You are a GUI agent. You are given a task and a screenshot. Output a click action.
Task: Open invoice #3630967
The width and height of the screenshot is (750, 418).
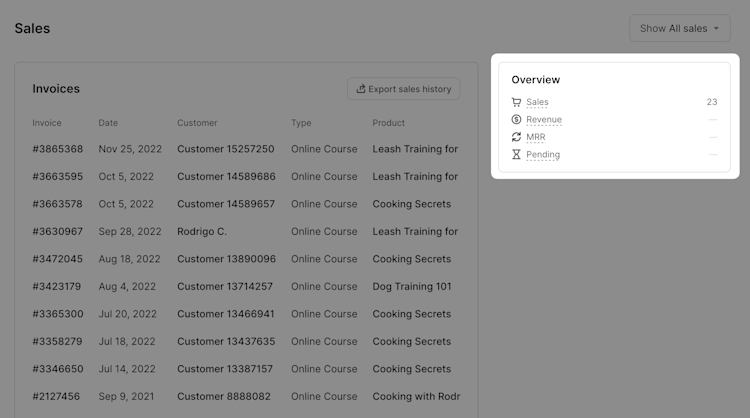click(x=58, y=231)
